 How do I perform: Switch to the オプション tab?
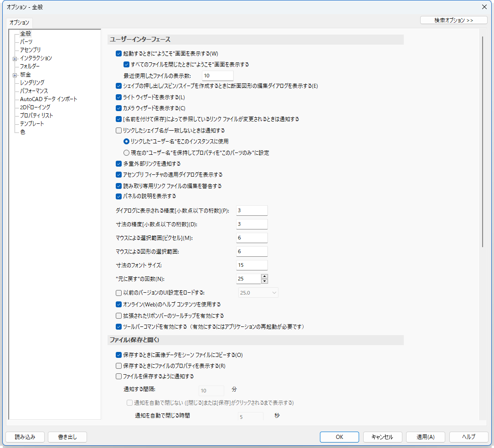[19, 22]
